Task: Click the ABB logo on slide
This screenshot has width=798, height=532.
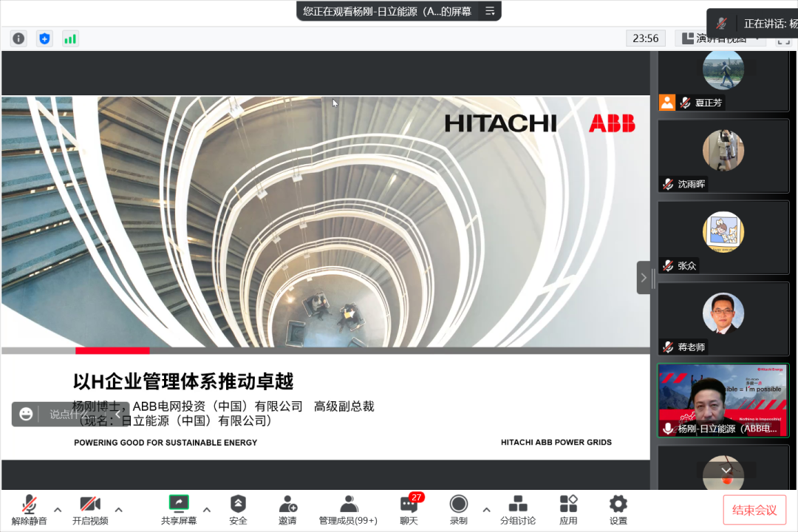Action: [612, 123]
